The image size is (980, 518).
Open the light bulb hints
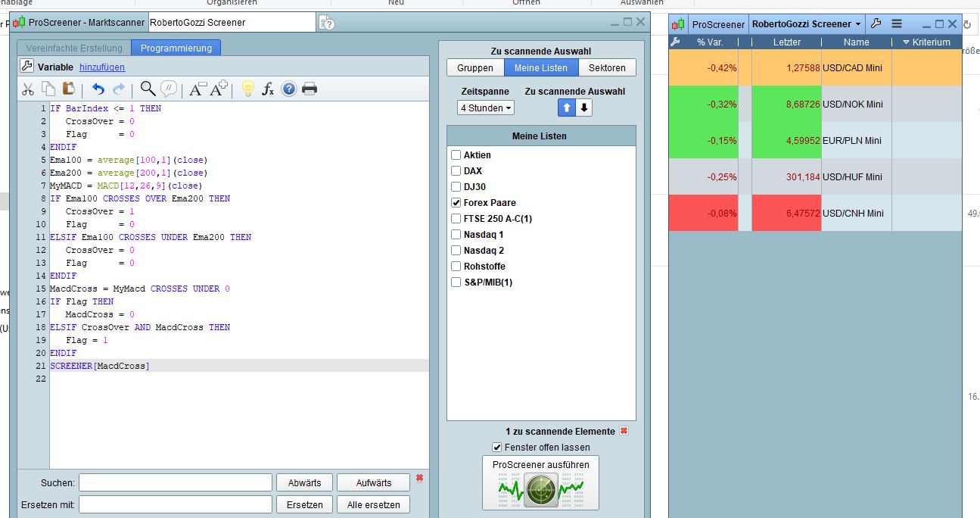click(247, 89)
